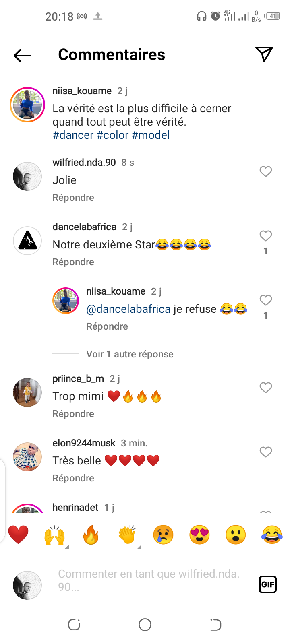Image resolution: width=290 pixels, height=644 pixels.
Task: Open the @dancelabafrica mention link
Action: [x=128, y=309]
